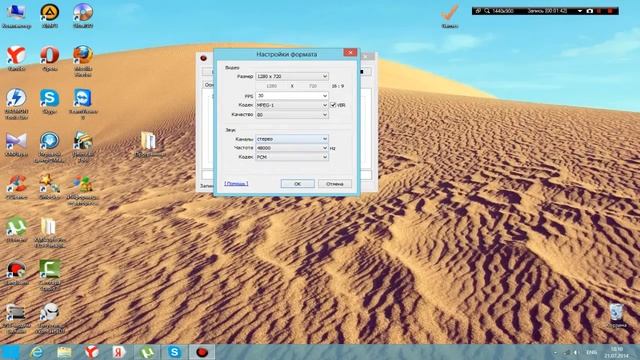This screenshot has width=640, height=360.
Task: Open the blue lightning-bolt desktop icon
Action: (16, 104)
